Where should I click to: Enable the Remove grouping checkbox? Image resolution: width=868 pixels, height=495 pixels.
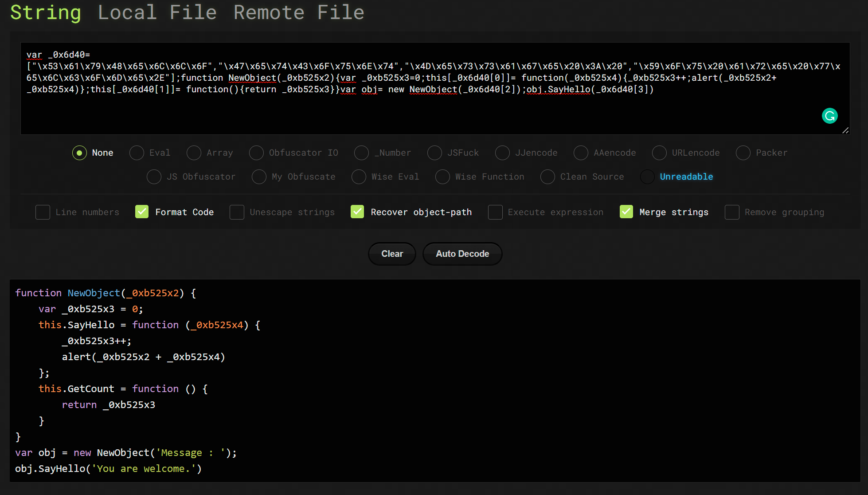(x=732, y=212)
